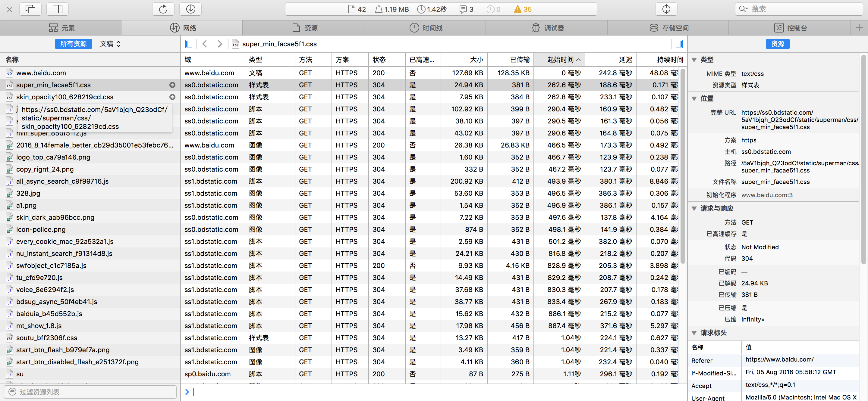Click the load time indicator 1.42秒

point(432,9)
